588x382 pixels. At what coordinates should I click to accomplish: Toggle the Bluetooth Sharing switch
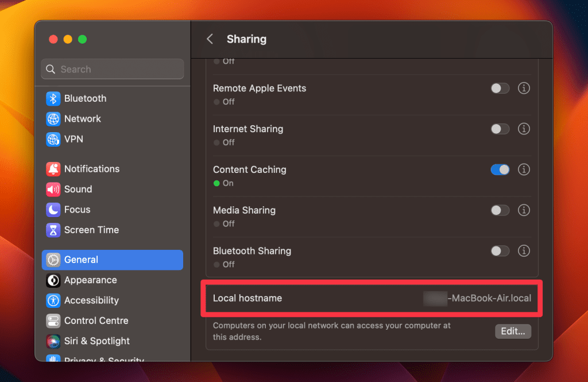pyautogui.click(x=500, y=251)
